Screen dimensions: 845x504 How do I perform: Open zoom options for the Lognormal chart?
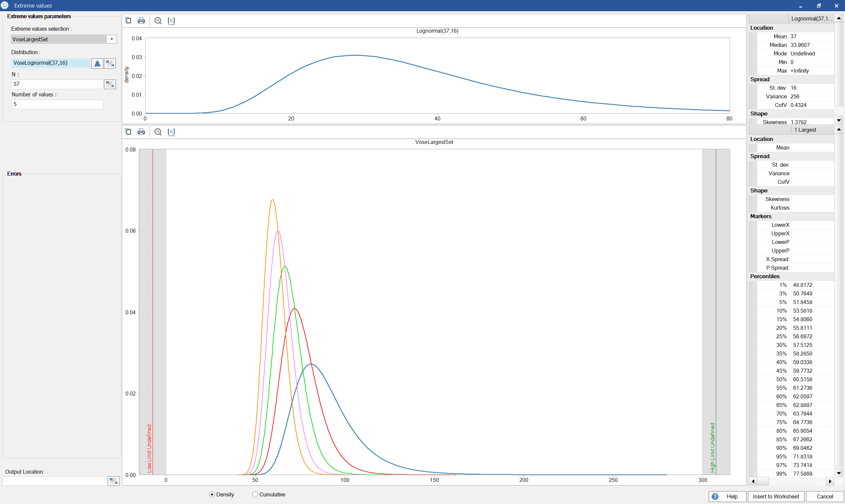(x=158, y=20)
